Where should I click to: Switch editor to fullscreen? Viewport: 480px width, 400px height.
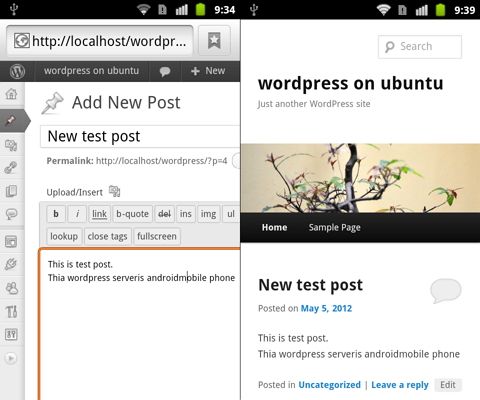157,236
